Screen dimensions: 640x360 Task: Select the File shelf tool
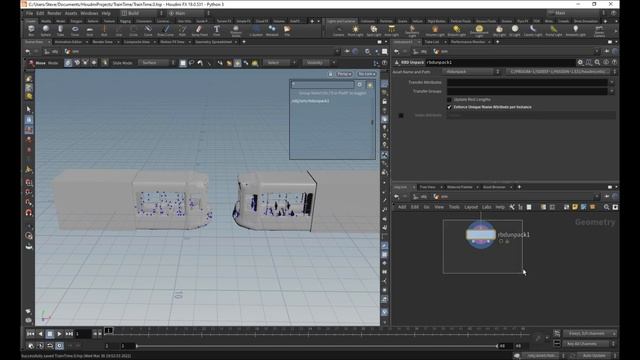pos(287,30)
